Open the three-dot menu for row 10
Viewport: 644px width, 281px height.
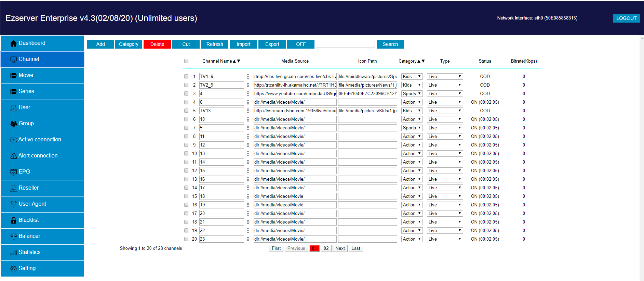click(248, 153)
